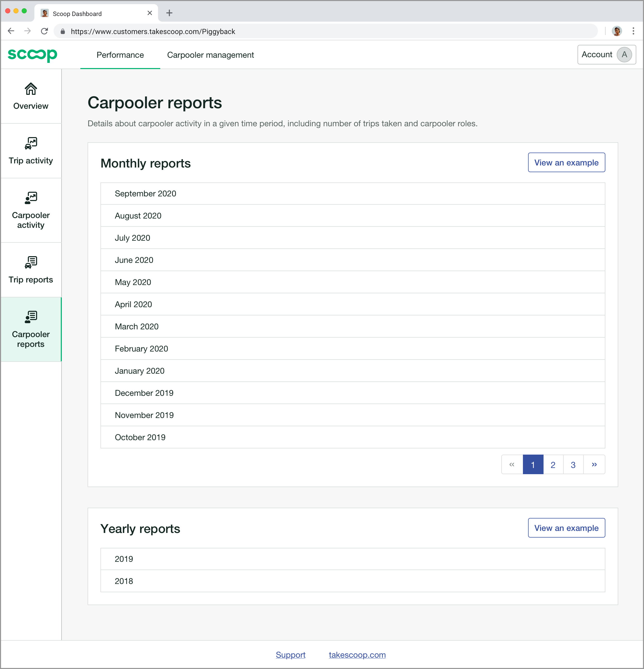This screenshot has width=644, height=669.
Task: Go to the next pagination page arrow
Action: (x=594, y=465)
